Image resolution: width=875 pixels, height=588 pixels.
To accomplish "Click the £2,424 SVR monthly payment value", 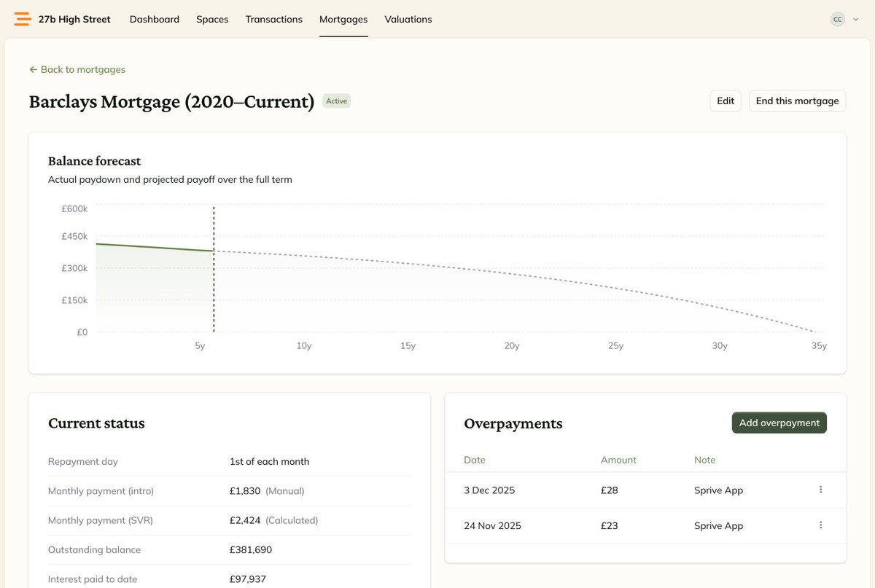I will pyautogui.click(x=245, y=520).
